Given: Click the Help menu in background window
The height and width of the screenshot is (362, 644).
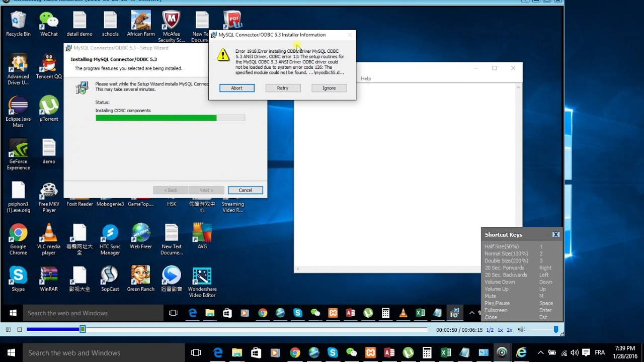Looking at the screenshot, I should pyautogui.click(x=366, y=78).
